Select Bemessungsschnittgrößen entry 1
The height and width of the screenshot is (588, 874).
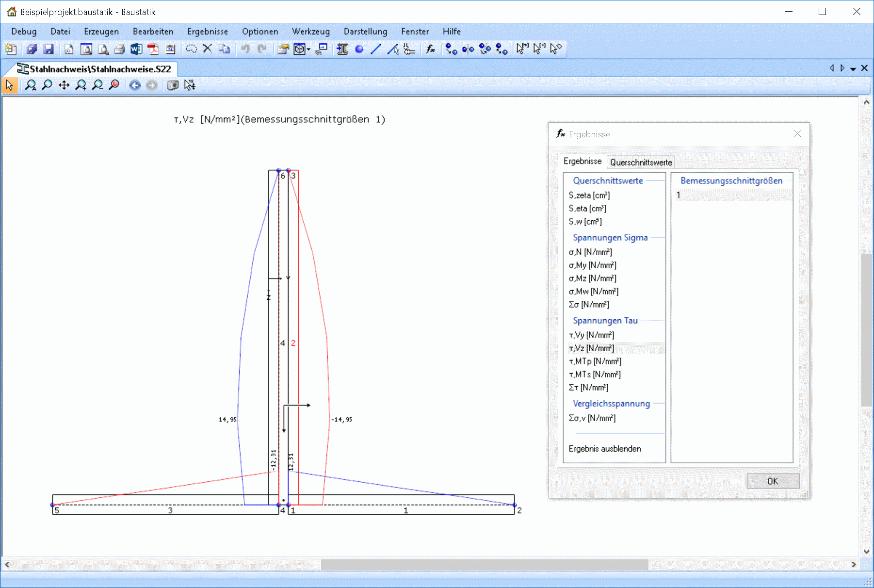732,196
